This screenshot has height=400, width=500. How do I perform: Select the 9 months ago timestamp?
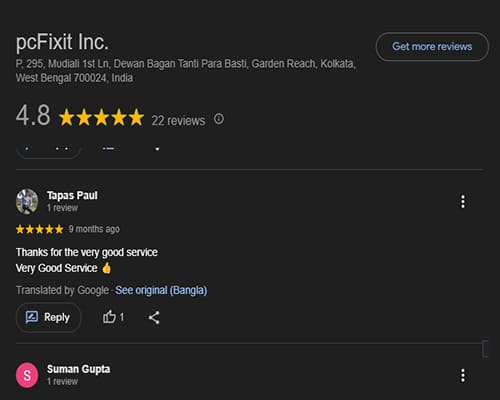click(94, 229)
